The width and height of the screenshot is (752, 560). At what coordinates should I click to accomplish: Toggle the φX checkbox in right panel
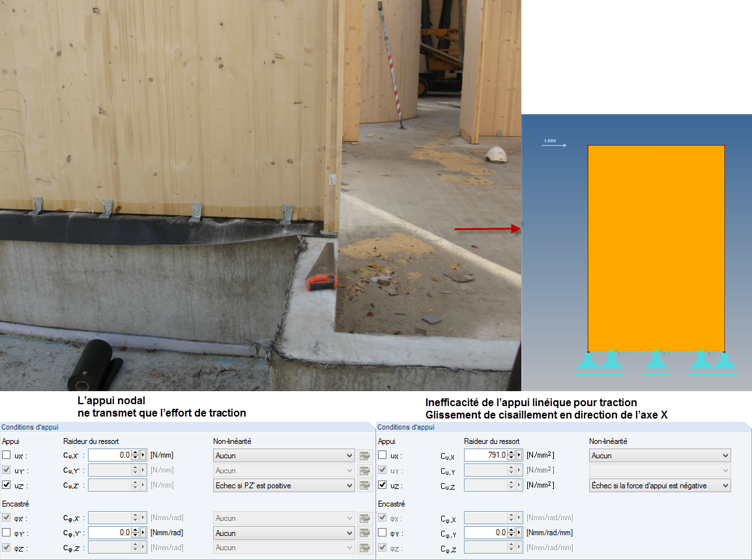(383, 517)
